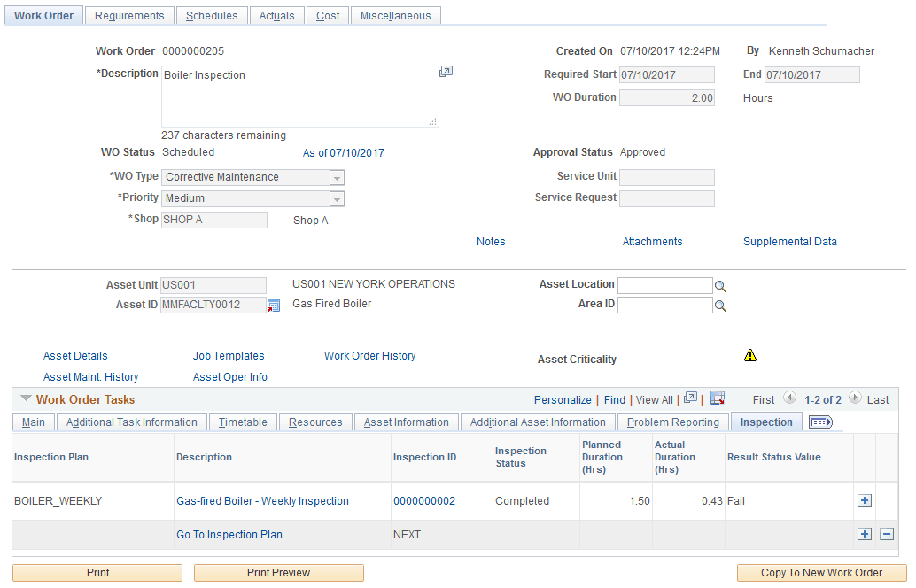Image resolution: width=916 pixels, height=588 pixels.
Task: Expand the Description field into a larger editor
Action: [x=446, y=71]
